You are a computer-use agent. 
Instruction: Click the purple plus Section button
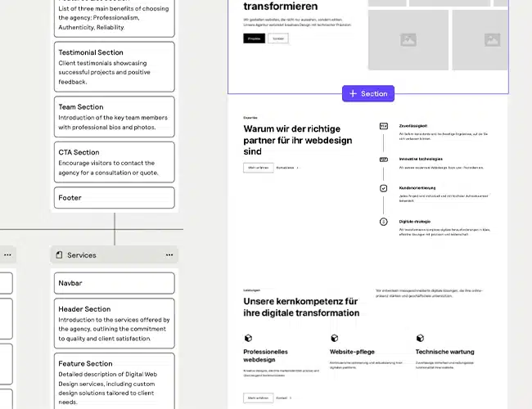point(368,93)
